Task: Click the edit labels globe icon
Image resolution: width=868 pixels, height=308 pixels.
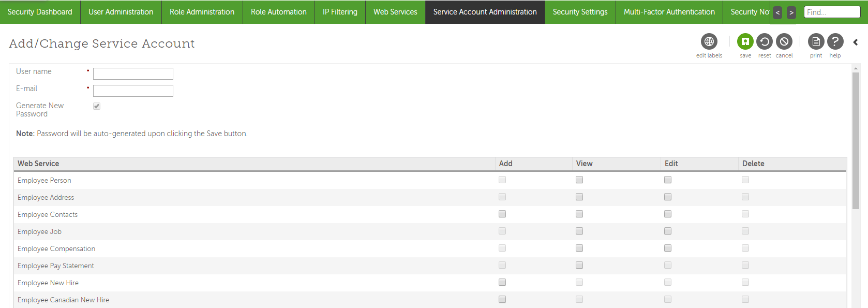Action: click(709, 41)
